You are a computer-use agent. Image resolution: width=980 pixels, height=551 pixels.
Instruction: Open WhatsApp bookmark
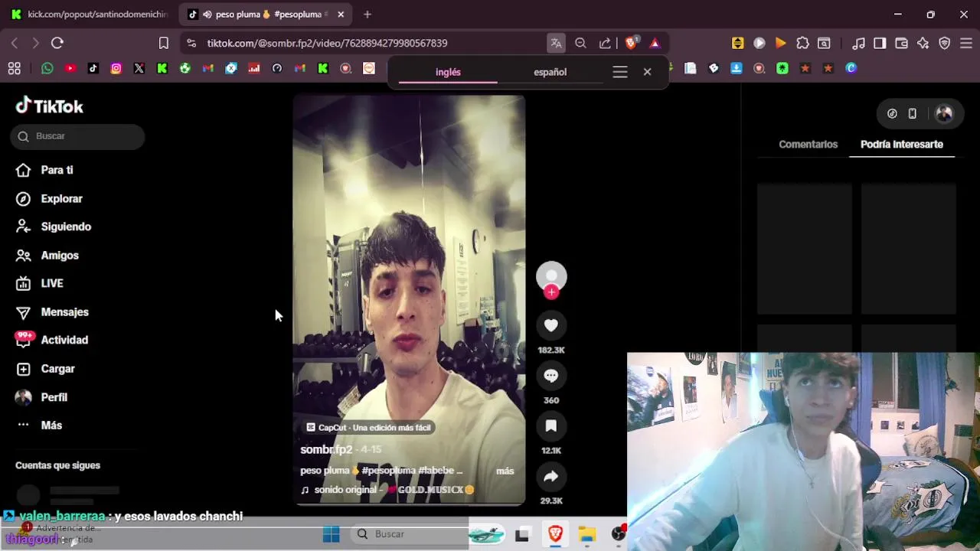(47, 68)
